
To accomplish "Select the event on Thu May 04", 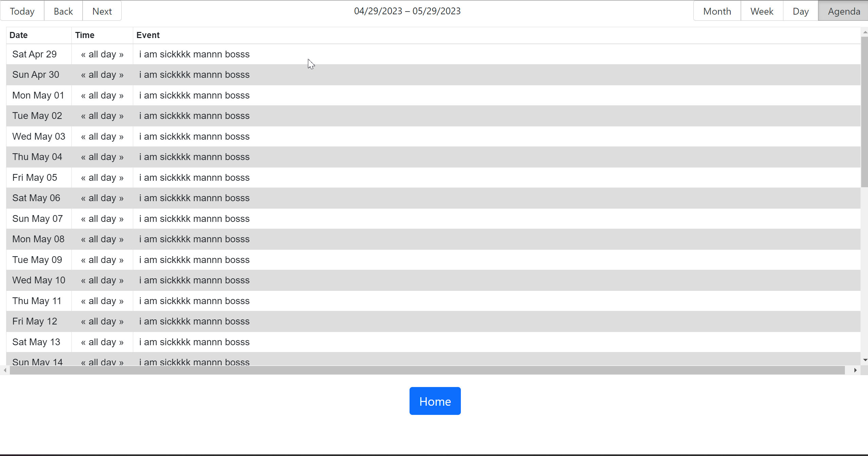I will click(x=194, y=157).
